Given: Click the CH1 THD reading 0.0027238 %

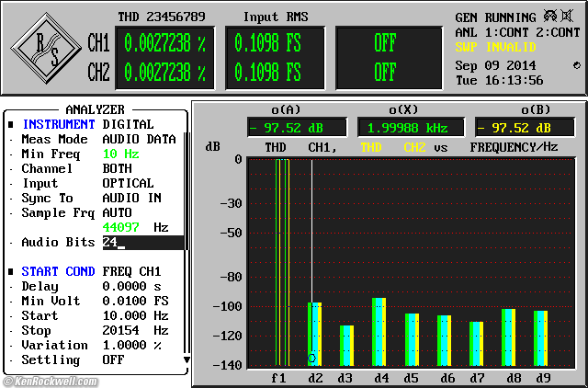Looking at the screenshot, I should click(165, 43).
